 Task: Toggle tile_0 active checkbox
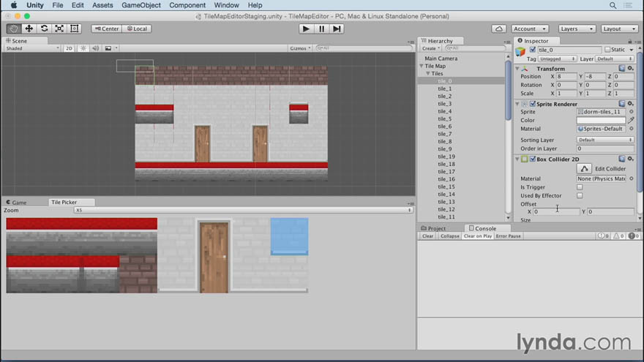533,50
